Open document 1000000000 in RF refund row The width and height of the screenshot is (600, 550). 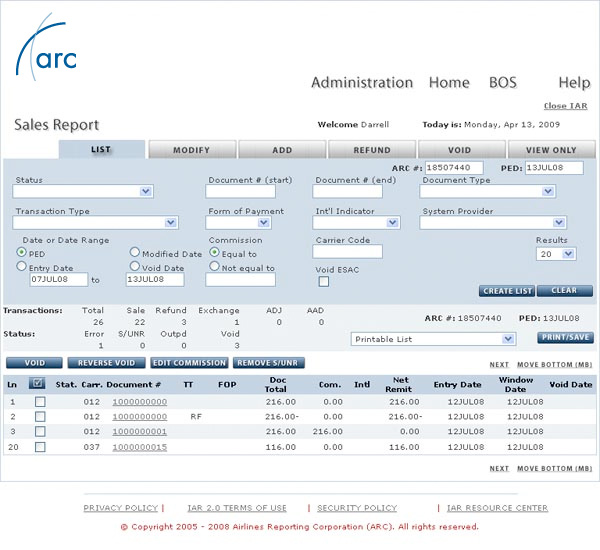[x=140, y=417]
